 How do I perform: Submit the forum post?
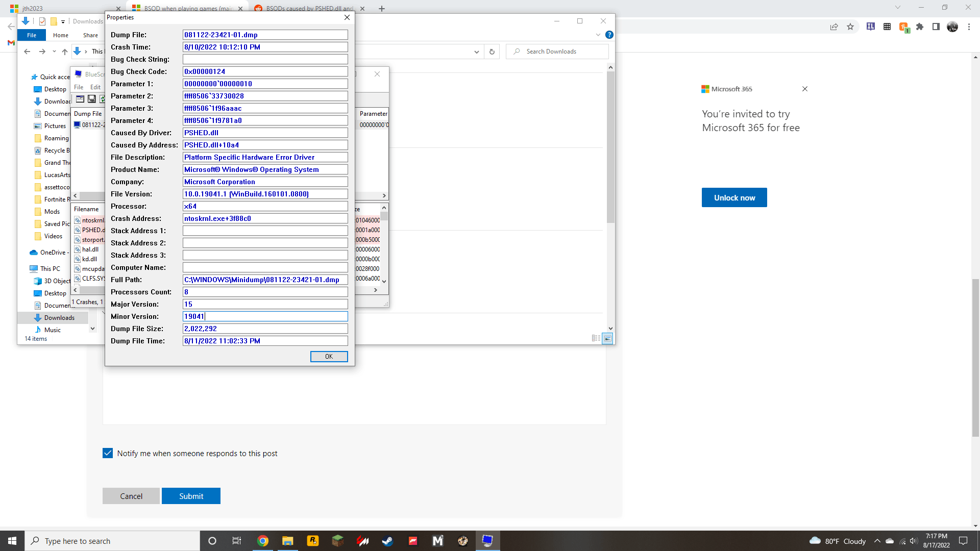point(191,496)
